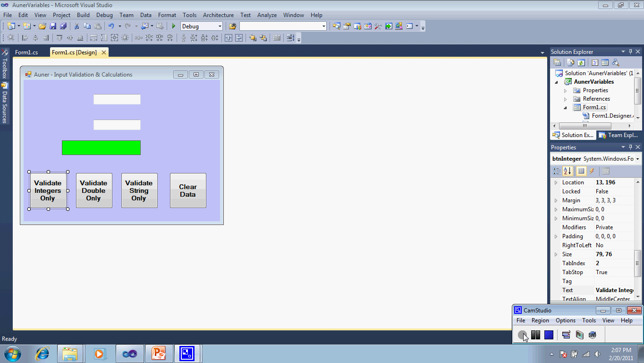Click the Save All toolbar icon
Viewport: 644px width, 363px height.
(x=63, y=26)
